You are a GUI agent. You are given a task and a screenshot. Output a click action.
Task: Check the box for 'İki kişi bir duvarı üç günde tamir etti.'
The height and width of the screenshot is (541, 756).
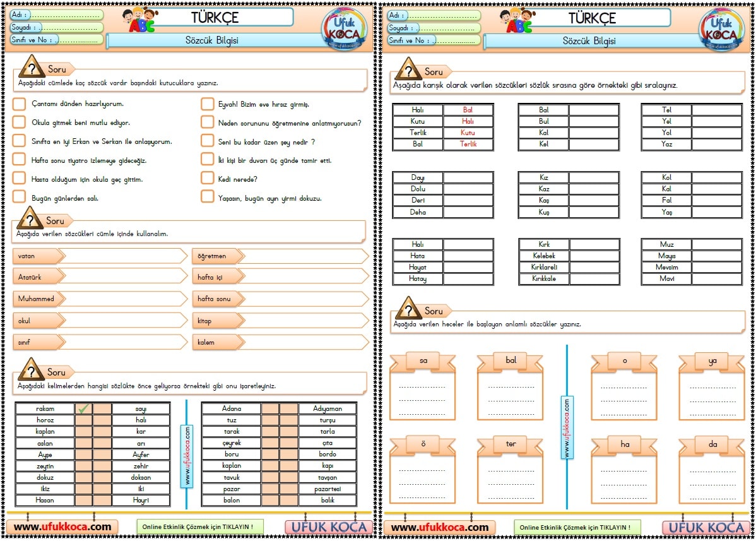(x=208, y=160)
